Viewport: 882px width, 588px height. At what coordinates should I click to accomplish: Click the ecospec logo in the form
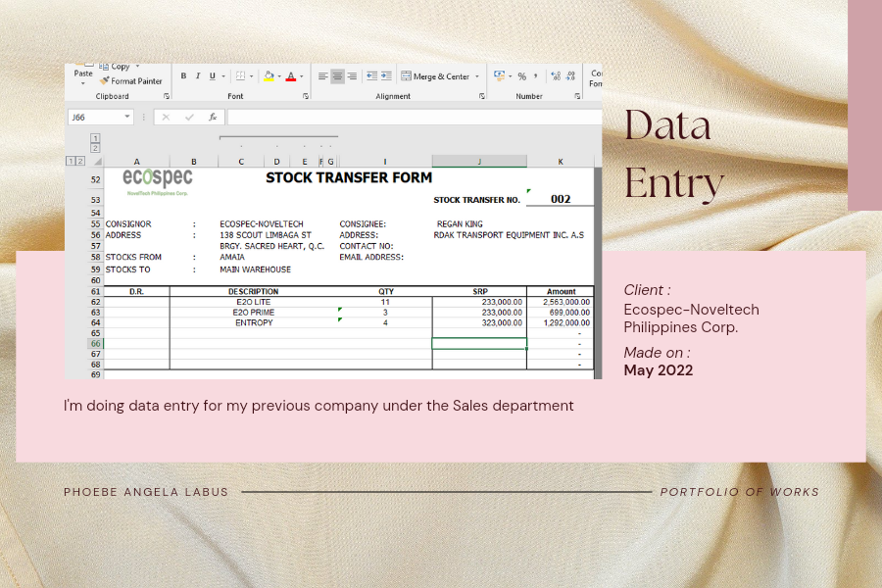(158, 181)
